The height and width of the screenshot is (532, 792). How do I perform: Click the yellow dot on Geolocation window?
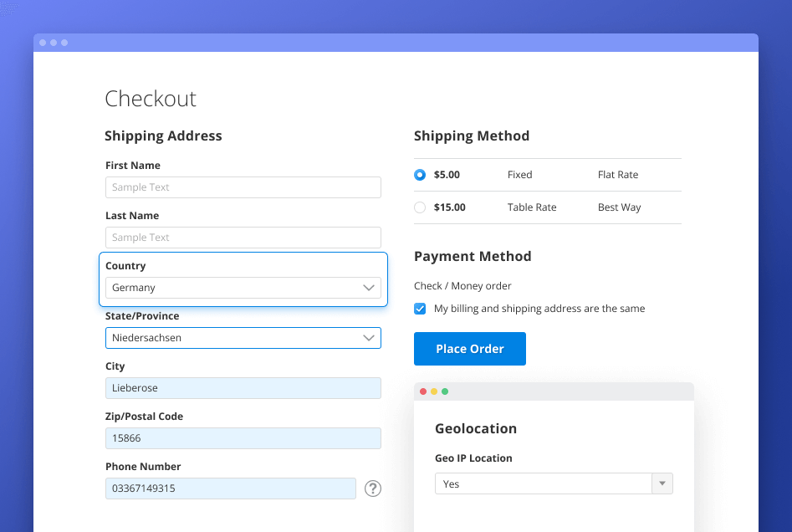[x=433, y=391]
